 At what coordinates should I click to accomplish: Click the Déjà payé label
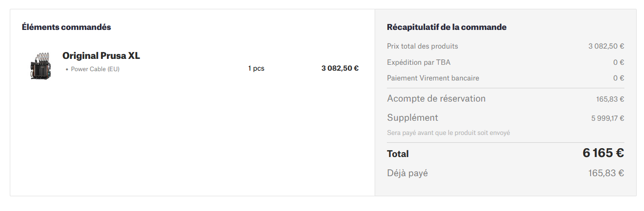[407, 173]
